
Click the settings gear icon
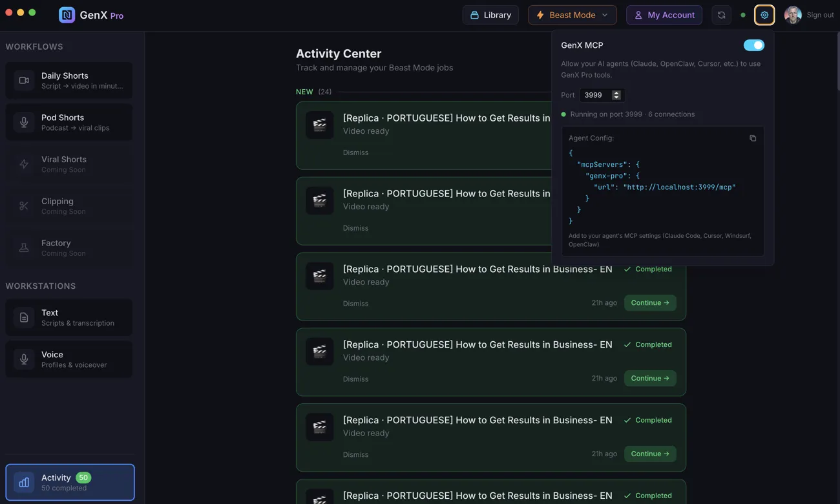coord(764,15)
